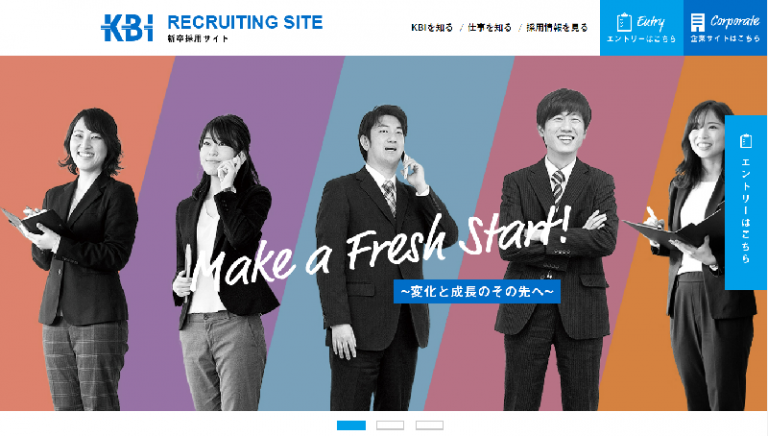Click the 新卒採用サイト subtitle
768x436 pixels.
click(x=198, y=39)
